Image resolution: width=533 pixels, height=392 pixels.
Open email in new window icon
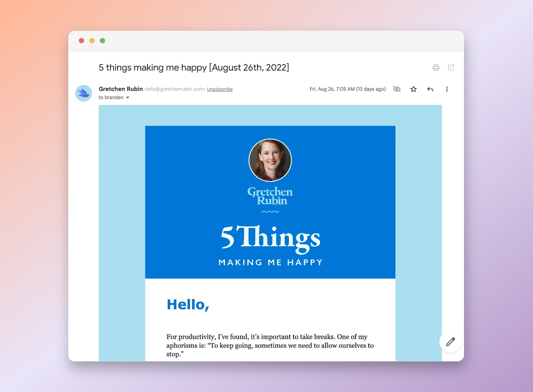tap(451, 67)
